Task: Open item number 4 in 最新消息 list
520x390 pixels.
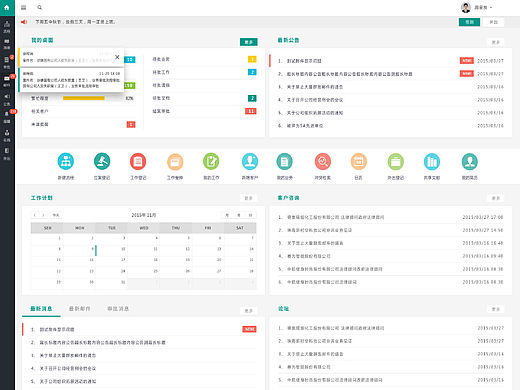Action: tap(143, 368)
